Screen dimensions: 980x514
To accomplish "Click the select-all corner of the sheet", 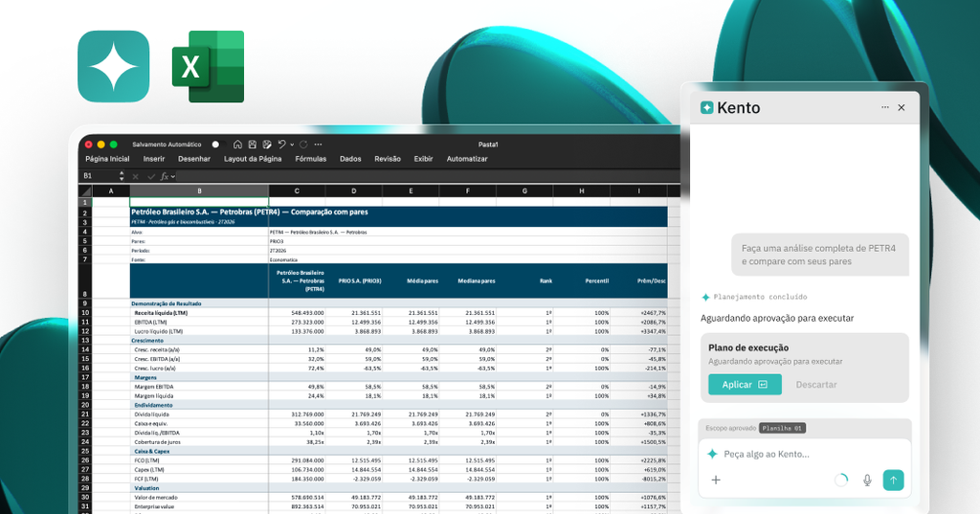I will 85,191.
